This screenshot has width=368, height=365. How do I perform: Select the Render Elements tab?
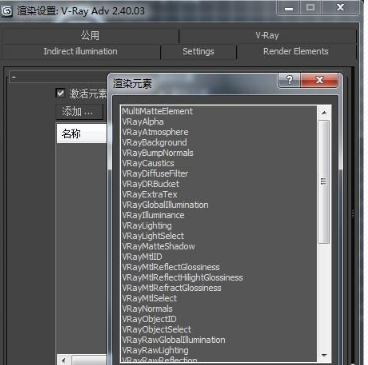click(x=296, y=51)
